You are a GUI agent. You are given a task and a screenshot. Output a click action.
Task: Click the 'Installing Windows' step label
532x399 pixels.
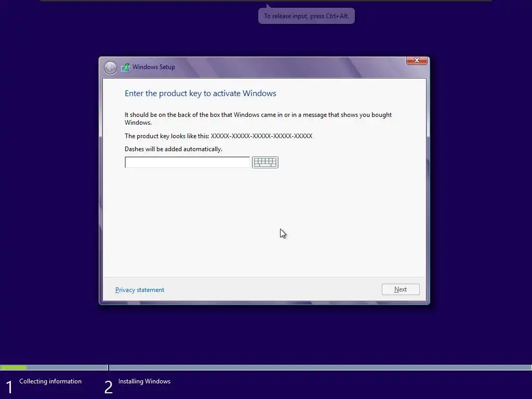click(144, 381)
